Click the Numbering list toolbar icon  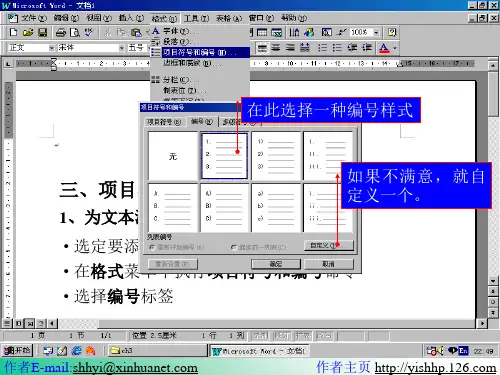(x=322, y=48)
